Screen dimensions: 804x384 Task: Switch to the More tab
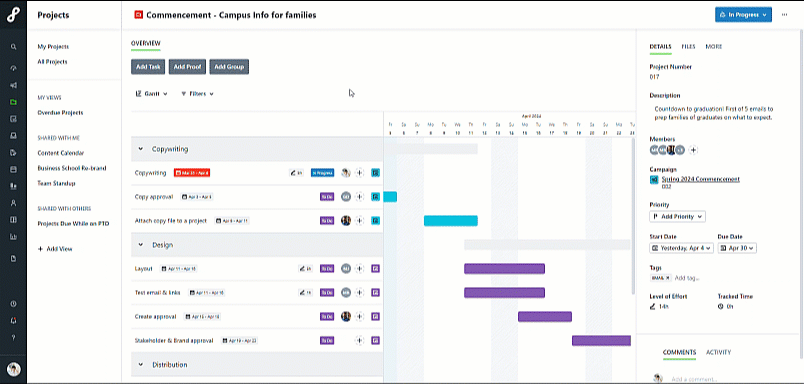coord(713,47)
